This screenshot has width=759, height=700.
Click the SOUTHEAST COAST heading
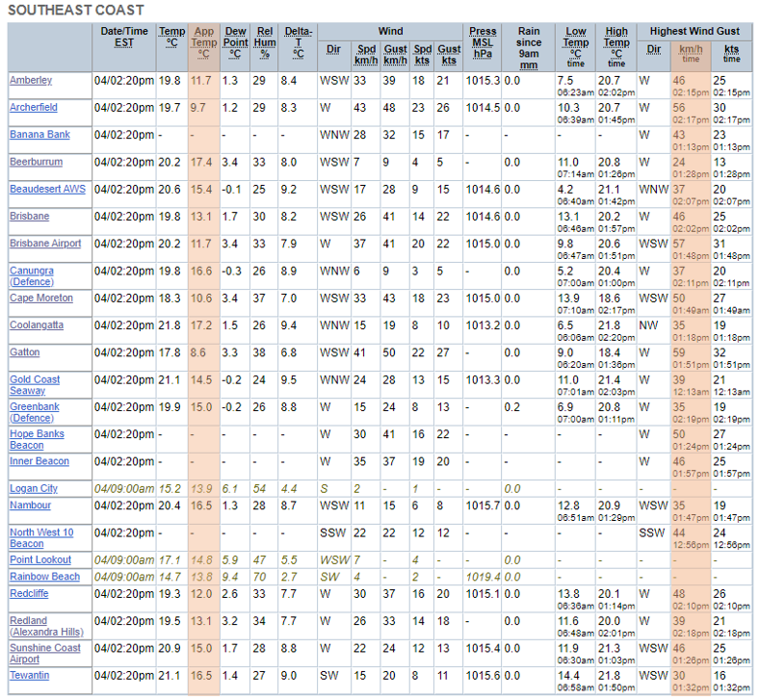76,11
